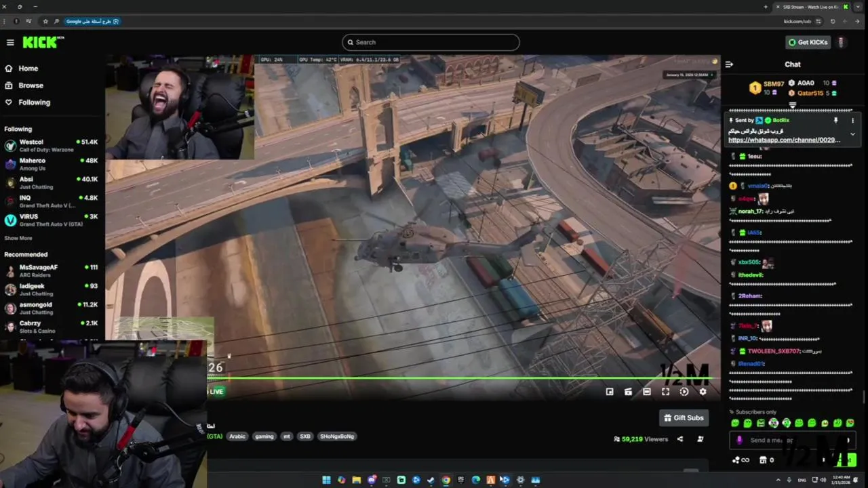Viewport: 868px width, 488px height.
Task: Click the clip icon in player
Action: (628, 392)
